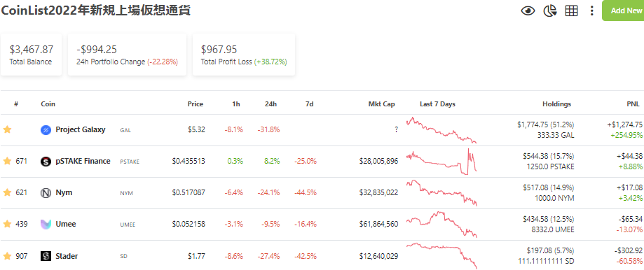Click the Total Balance card
644x270 pixels.
(32, 55)
